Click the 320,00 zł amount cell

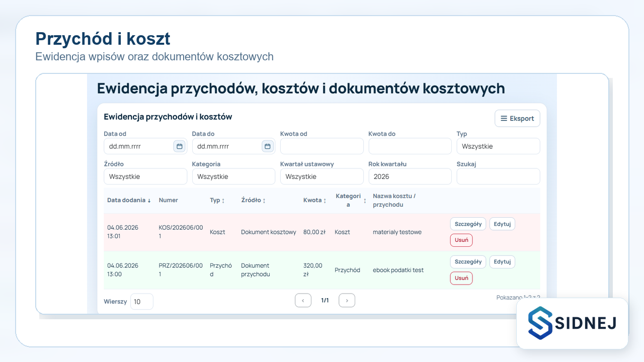coord(313,270)
